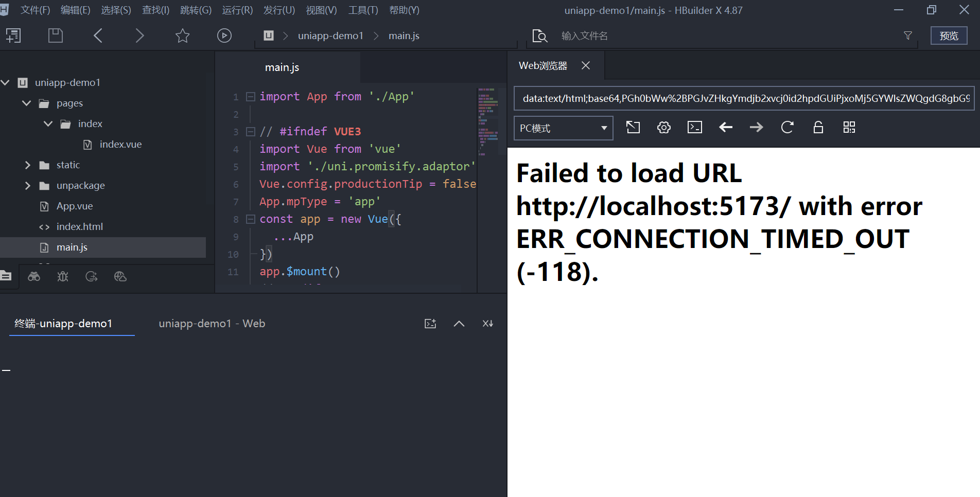Click the 预览 preview button
Viewport: 980px width, 497px height.
[x=948, y=35]
